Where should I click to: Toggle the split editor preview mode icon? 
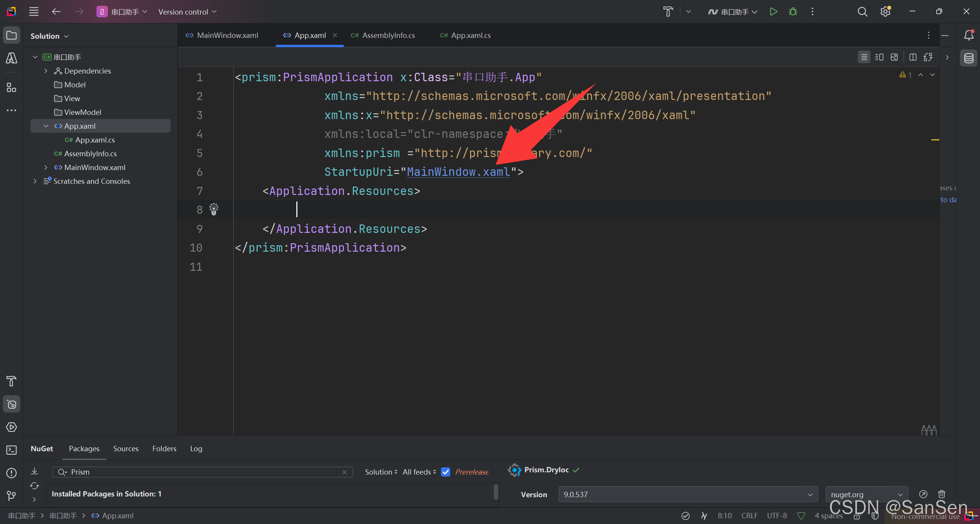(x=879, y=57)
